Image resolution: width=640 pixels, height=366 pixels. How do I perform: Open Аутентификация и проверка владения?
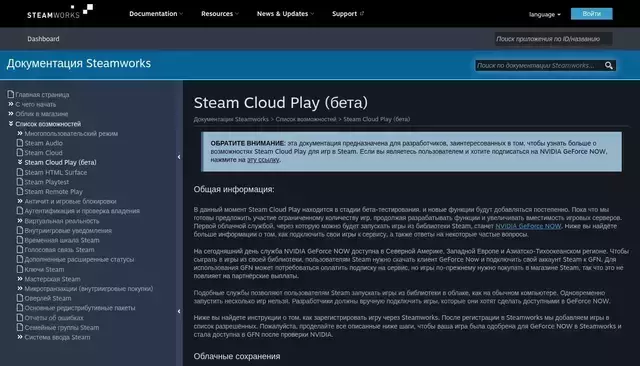82,211
